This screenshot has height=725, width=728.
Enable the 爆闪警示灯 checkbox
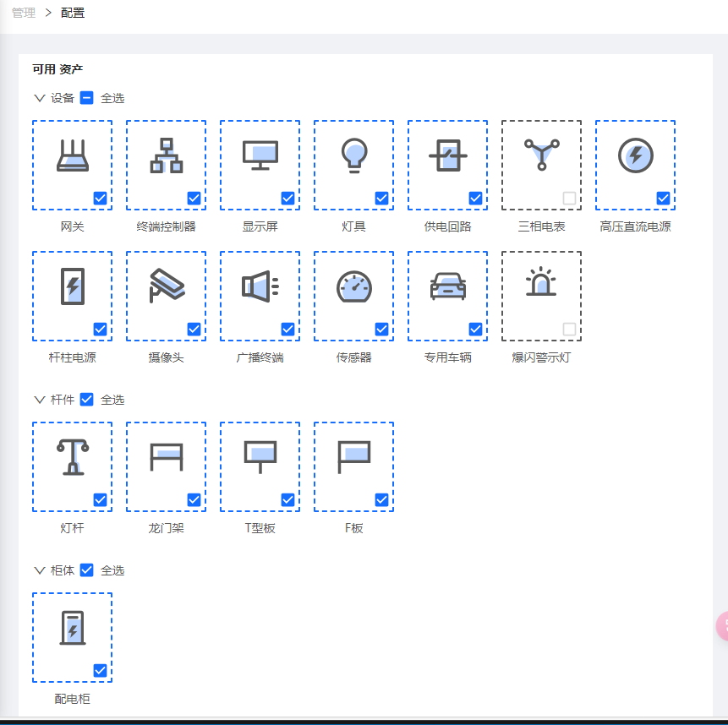click(x=569, y=329)
